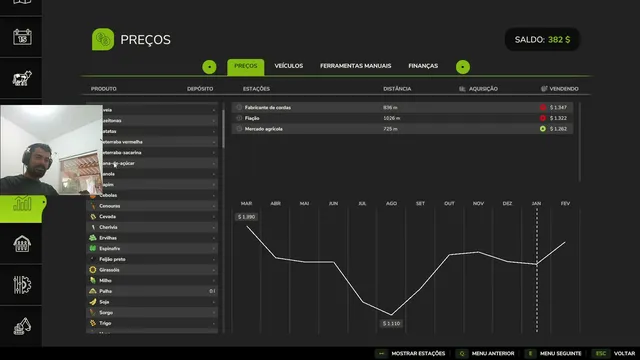
Task: Click the arrow on the Cenouras row
Action: click(x=213, y=206)
